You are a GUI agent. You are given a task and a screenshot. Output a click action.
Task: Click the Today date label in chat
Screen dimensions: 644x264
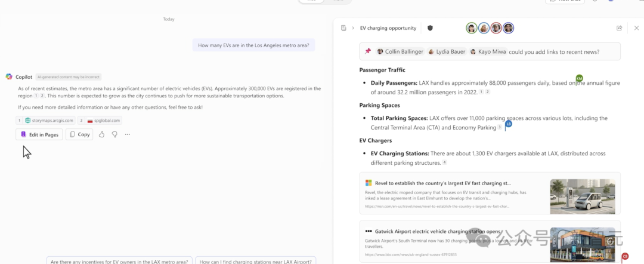click(168, 19)
